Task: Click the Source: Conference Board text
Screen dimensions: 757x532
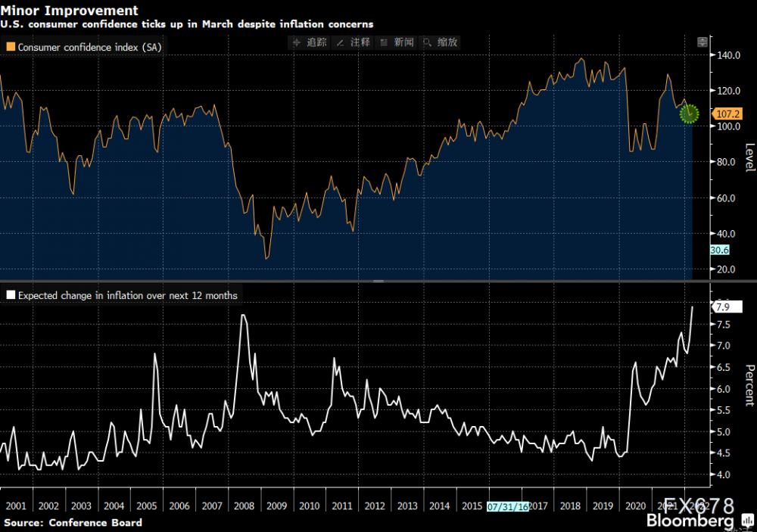Action: (73, 522)
